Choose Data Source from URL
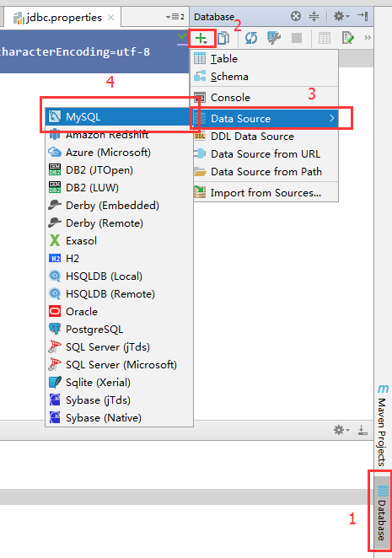This screenshot has width=392, height=558. coord(264,154)
